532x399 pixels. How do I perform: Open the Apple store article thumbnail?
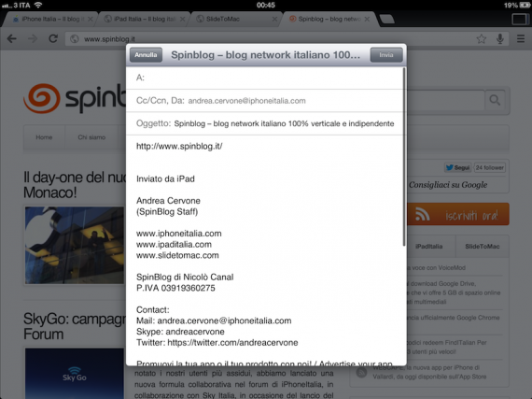tap(75, 245)
